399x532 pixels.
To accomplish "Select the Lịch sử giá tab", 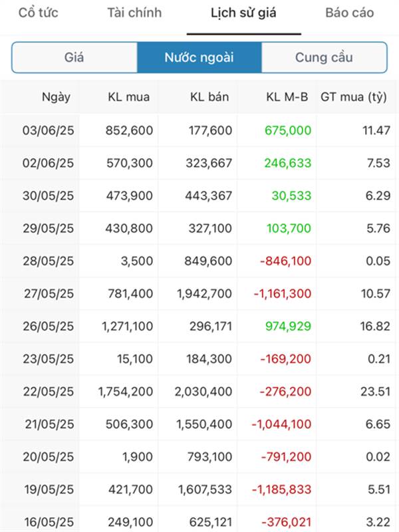I will pos(243,13).
